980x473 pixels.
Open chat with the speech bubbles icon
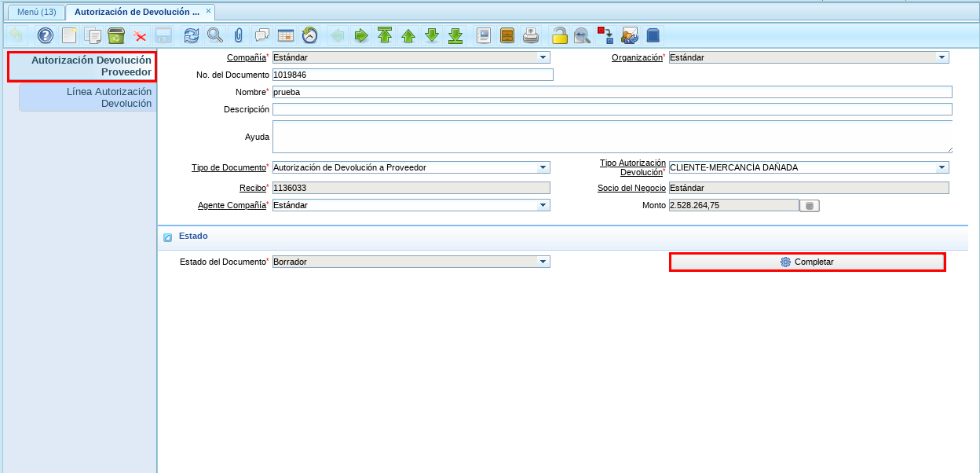pos(262,35)
